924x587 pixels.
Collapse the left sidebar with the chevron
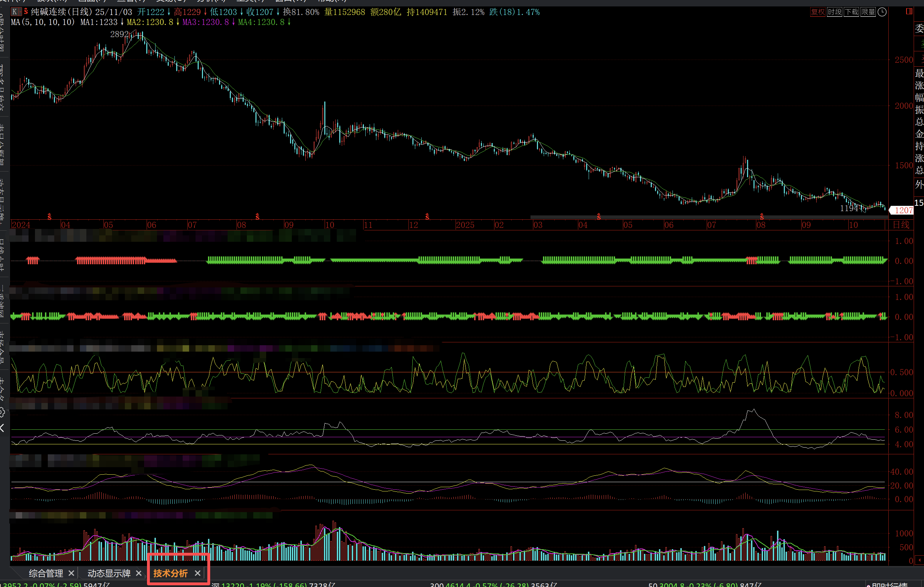pyautogui.click(x=2, y=428)
